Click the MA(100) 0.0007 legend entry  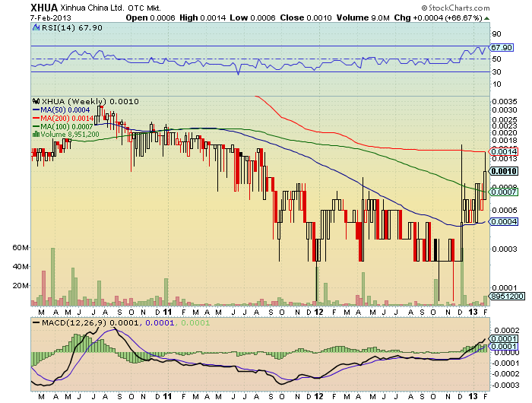[x=62, y=127]
